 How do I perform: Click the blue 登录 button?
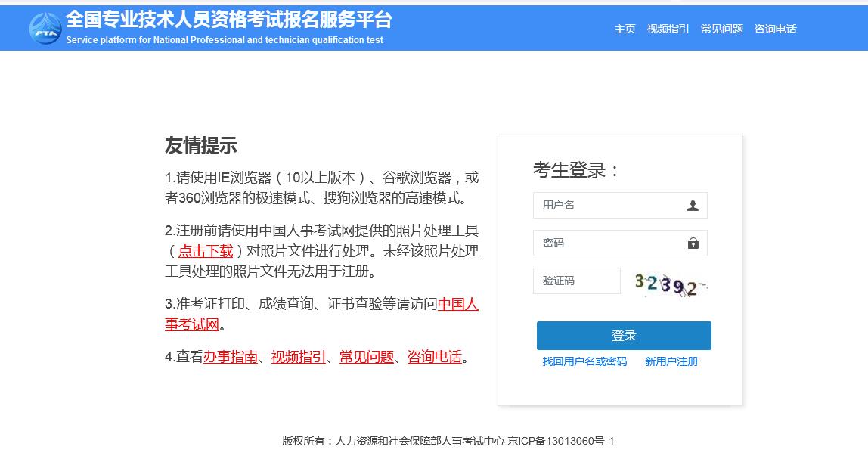624,336
